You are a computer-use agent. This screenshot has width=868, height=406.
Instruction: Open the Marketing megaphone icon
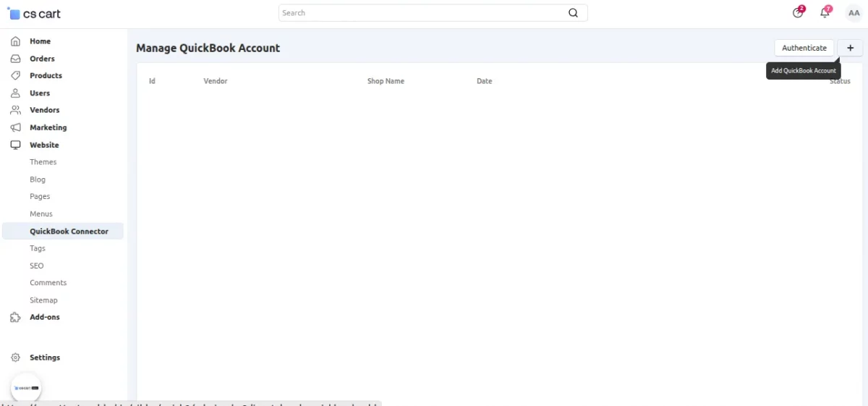point(15,127)
